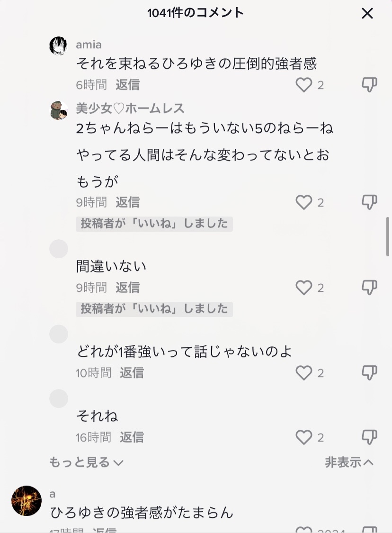Open user a's fireworks avatar
The height and width of the screenshot is (533, 392).
click(27, 501)
